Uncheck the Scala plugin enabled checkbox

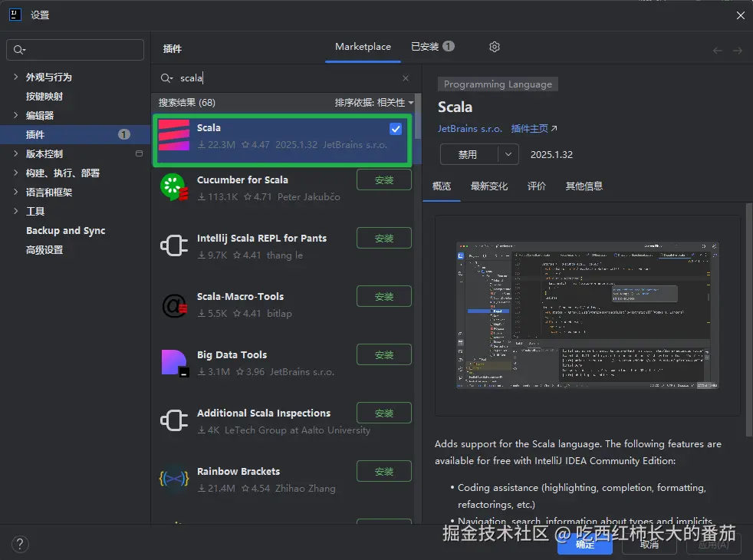396,129
